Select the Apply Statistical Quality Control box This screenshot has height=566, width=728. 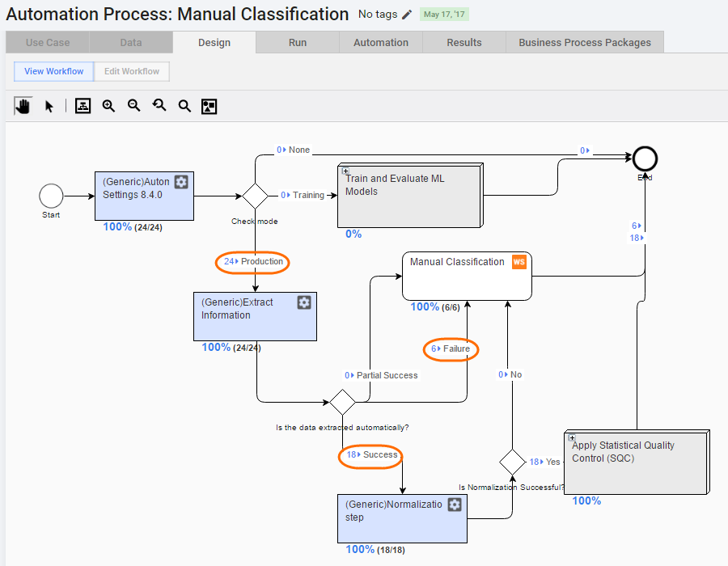[x=637, y=462]
